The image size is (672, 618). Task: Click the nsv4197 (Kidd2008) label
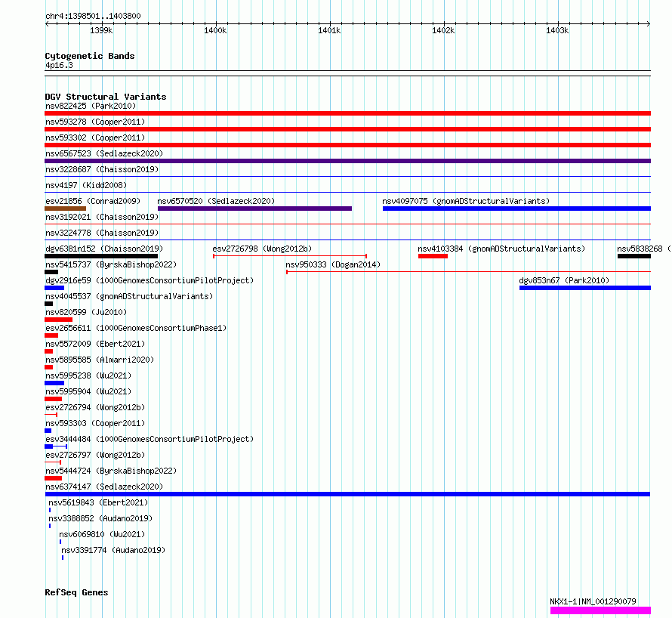86,185
